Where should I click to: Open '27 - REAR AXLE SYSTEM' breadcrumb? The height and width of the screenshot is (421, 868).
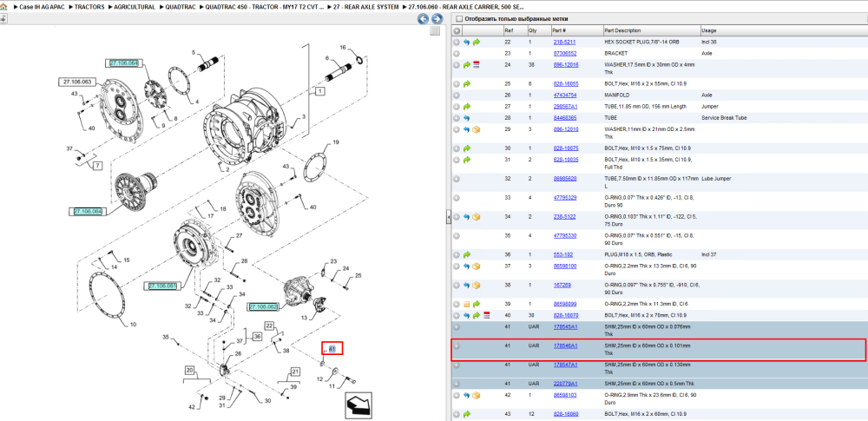[365, 7]
